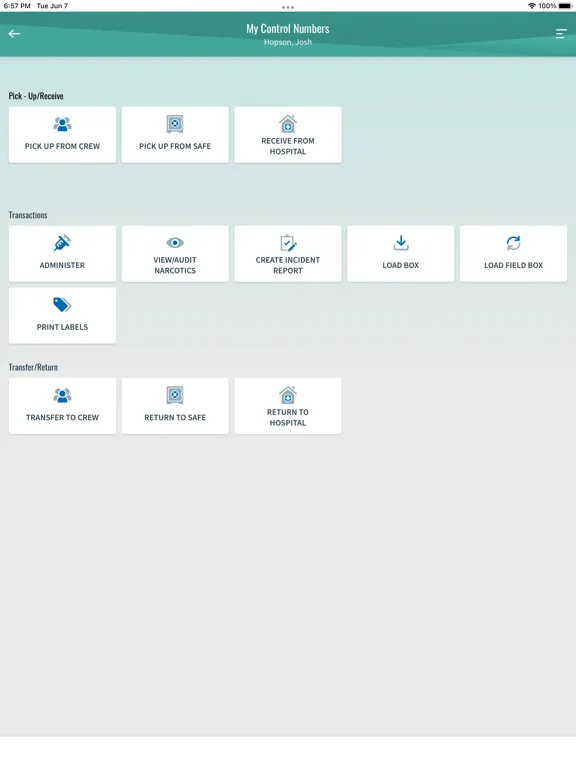Tap the syringe Administer icon
The width and height of the screenshot is (576, 768).
(62, 243)
